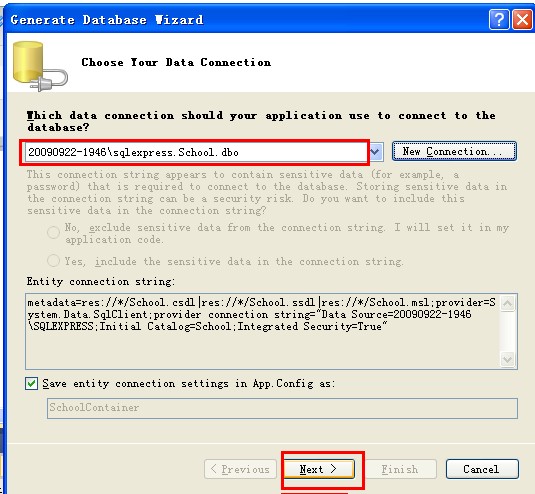
Task: Click the Finish button
Action: pos(400,469)
